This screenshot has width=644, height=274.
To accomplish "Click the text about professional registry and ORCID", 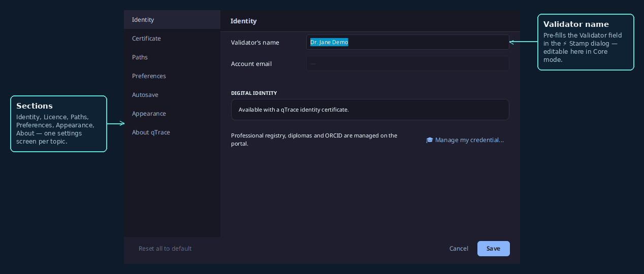I will click(x=314, y=140).
